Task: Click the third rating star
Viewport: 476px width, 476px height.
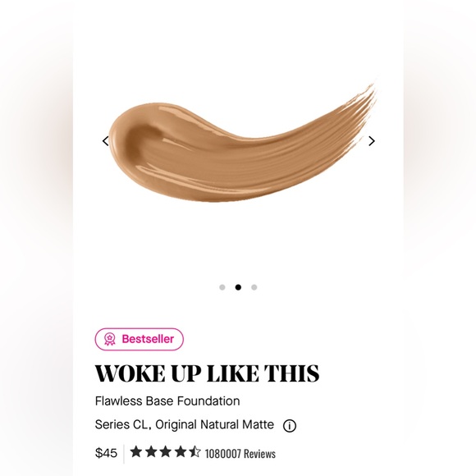Action: [165, 451]
